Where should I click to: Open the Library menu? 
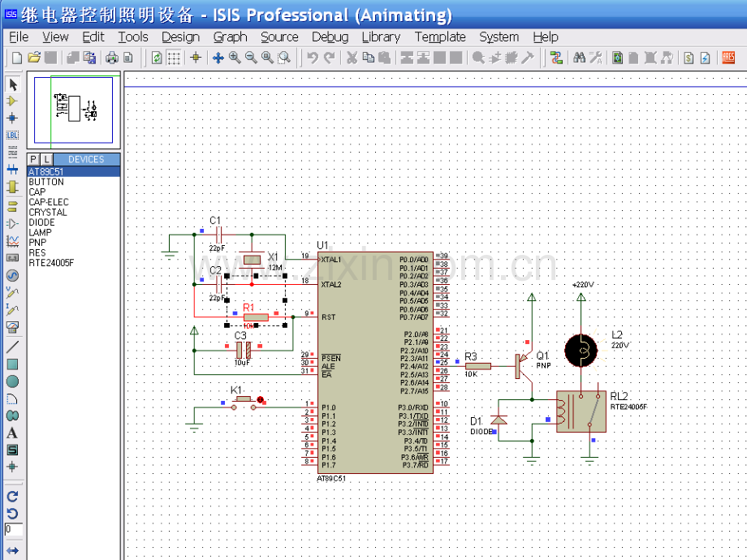point(381,37)
